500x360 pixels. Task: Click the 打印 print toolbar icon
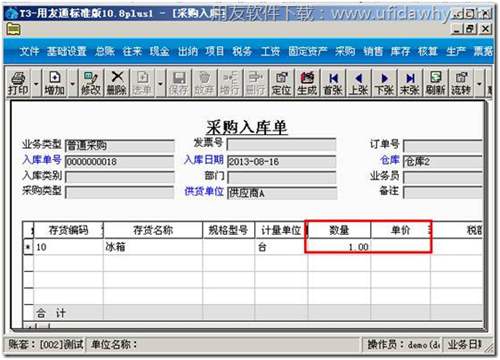click(19, 83)
